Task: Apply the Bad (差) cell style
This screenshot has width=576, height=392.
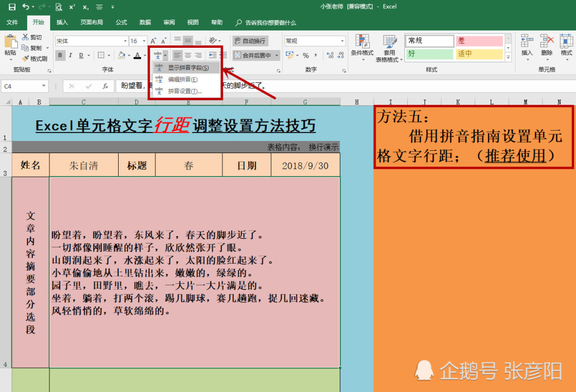Action: click(479, 41)
